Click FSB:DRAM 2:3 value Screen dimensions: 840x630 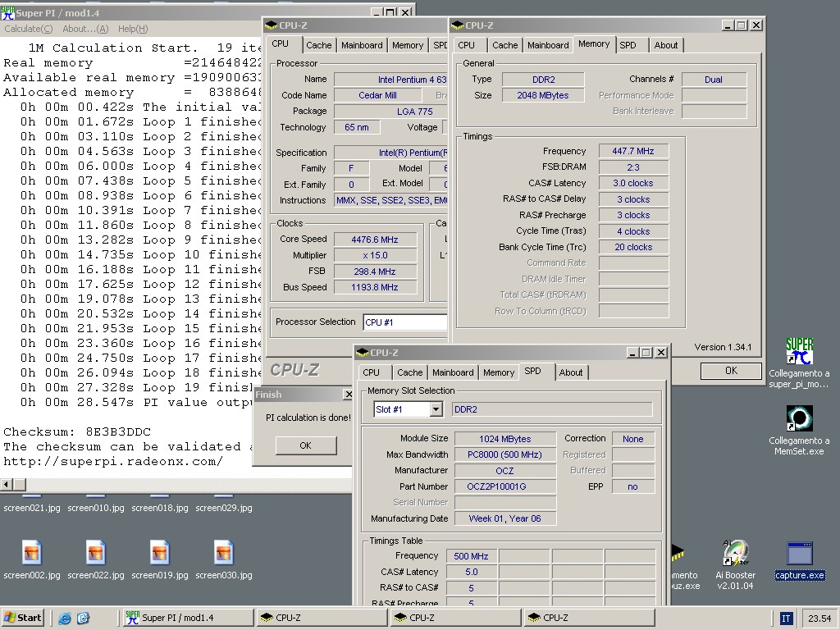coord(633,167)
